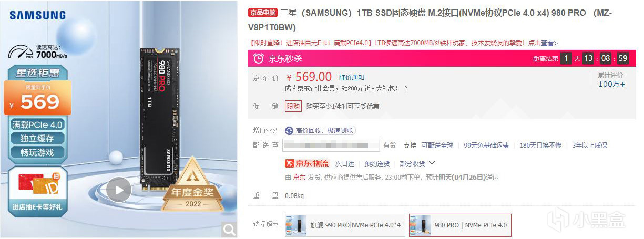The width and height of the screenshot is (644, 239).
Task: Play the product video
Action: pos(119,190)
